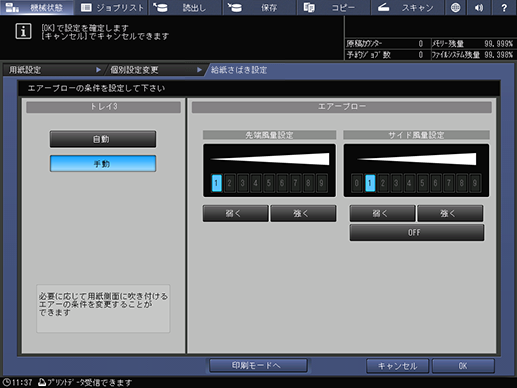The image size is (517, 388).
Task: Click the 11:37 time display
Action: [x=22, y=382]
